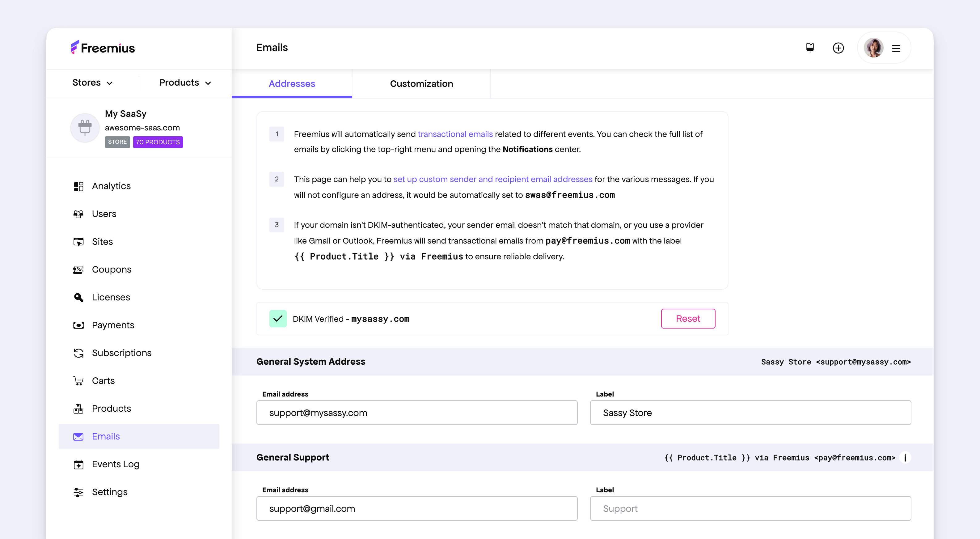Click the bookmark icon in header
This screenshot has width=980, height=539.
810,48
